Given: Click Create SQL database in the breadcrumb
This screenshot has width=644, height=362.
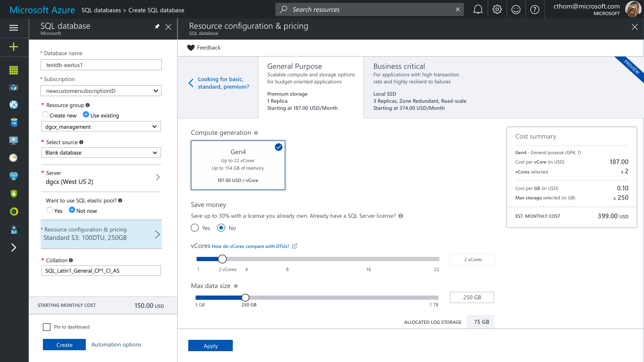Looking at the screenshot, I should tap(156, 10).
